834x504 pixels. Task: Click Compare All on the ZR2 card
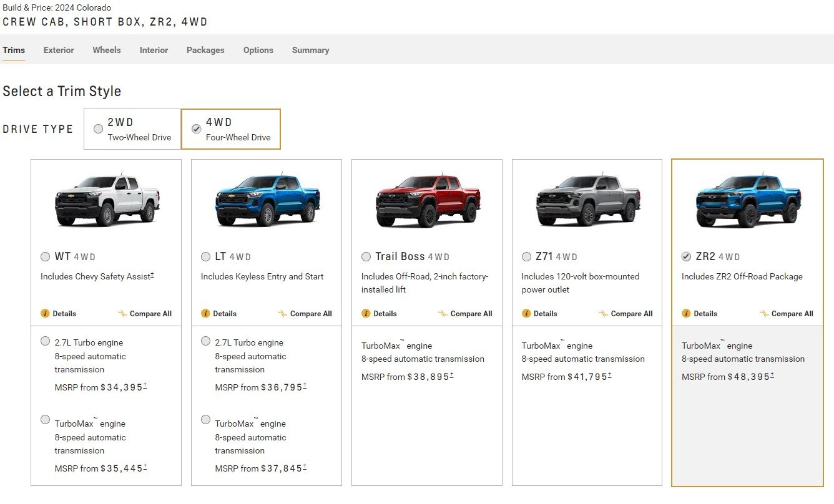tap(792, 314)
